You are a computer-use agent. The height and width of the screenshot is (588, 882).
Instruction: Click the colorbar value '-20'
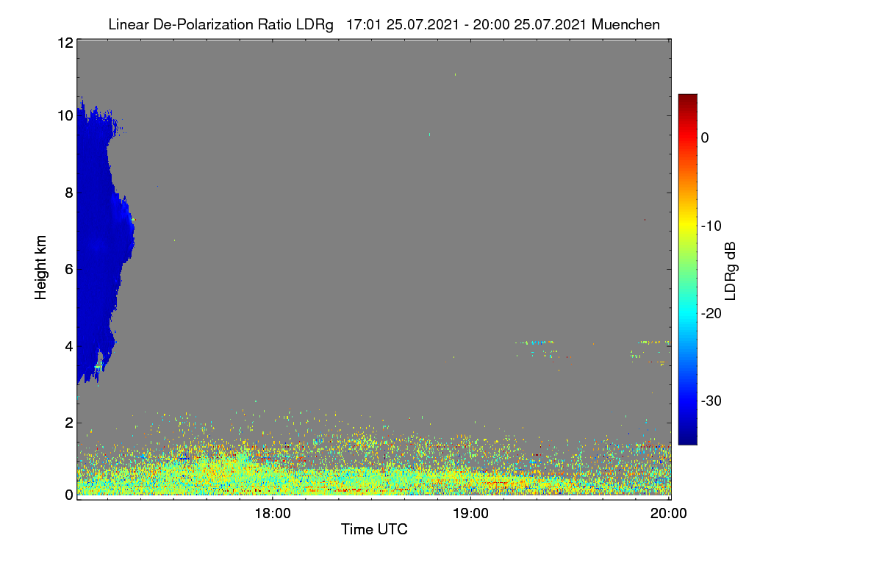tap(711, 313)
